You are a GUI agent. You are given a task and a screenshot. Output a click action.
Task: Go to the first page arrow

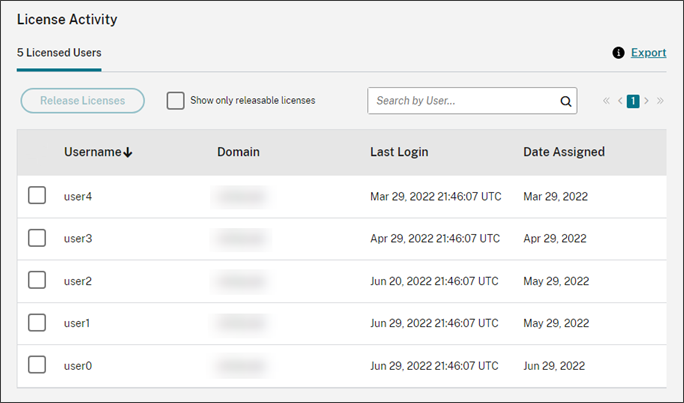click(x=606, y=101)
